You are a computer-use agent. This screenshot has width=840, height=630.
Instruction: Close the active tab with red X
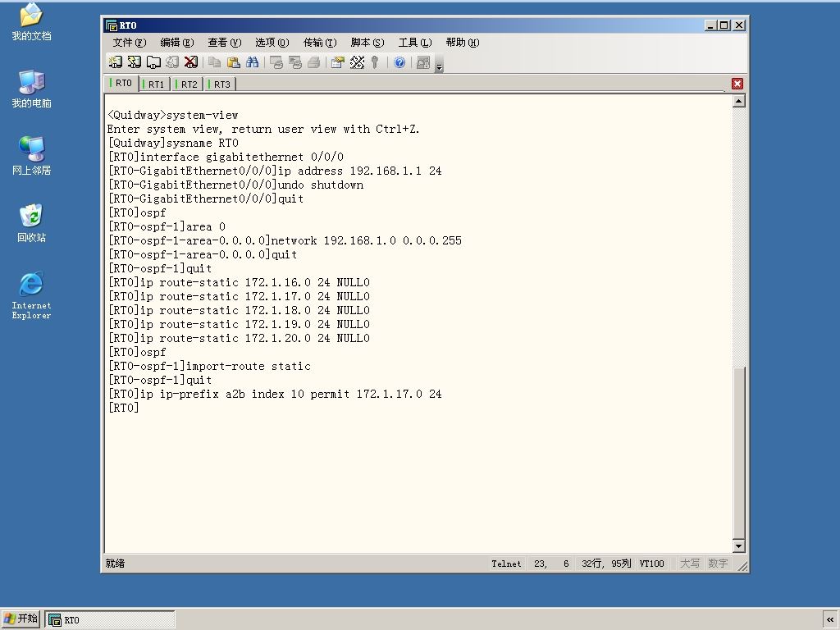point(737,84)
